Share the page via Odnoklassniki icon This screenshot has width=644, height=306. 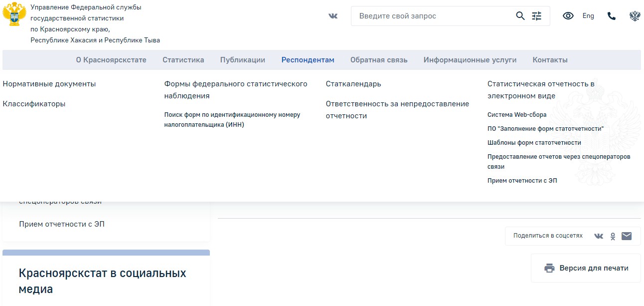(x=613, y=236)
